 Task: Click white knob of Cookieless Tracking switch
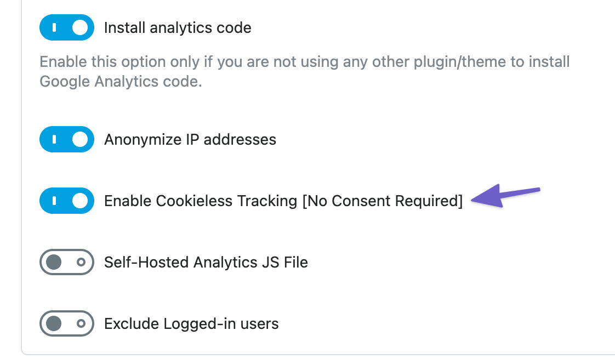click(80, 201)
